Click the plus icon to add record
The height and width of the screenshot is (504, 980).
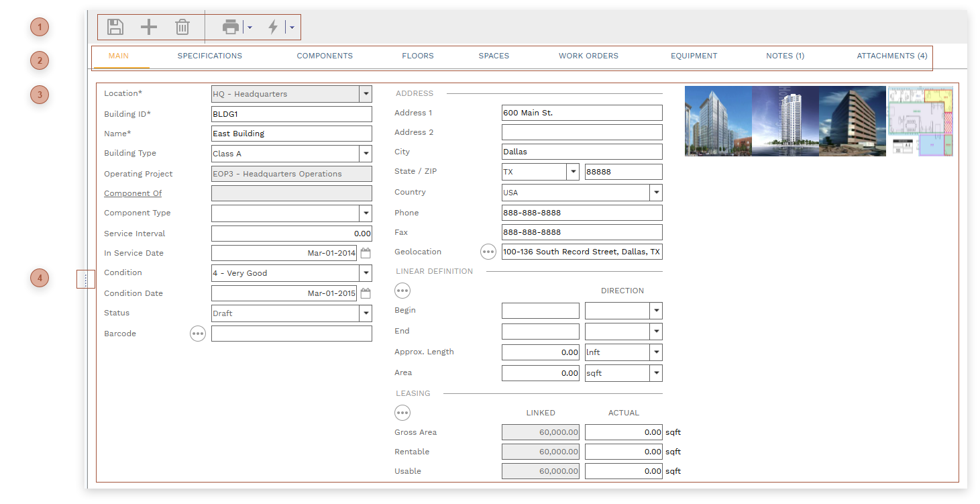pyautogui.click(x=148, y=27)
